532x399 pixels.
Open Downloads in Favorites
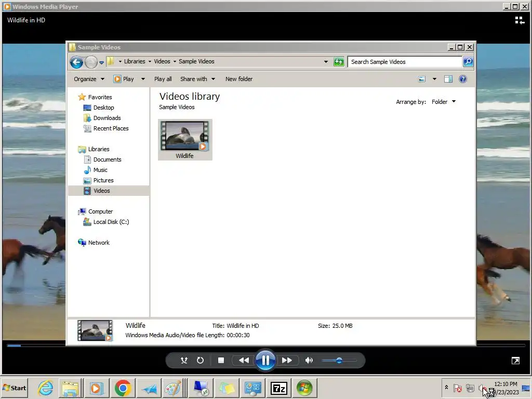point(107,118)
